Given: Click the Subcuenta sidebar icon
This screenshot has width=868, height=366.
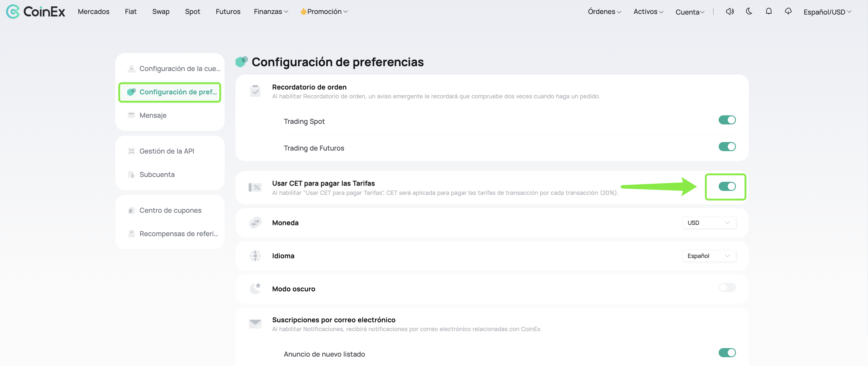Looking at the screenshot, I should coord(131,174).
